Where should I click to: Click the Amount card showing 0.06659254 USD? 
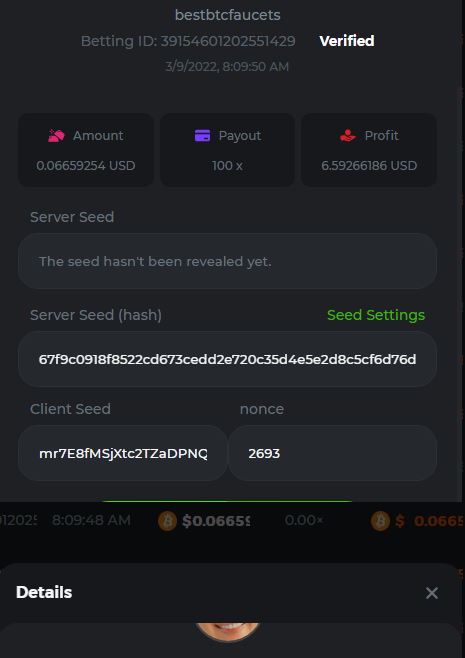(86, 150)
